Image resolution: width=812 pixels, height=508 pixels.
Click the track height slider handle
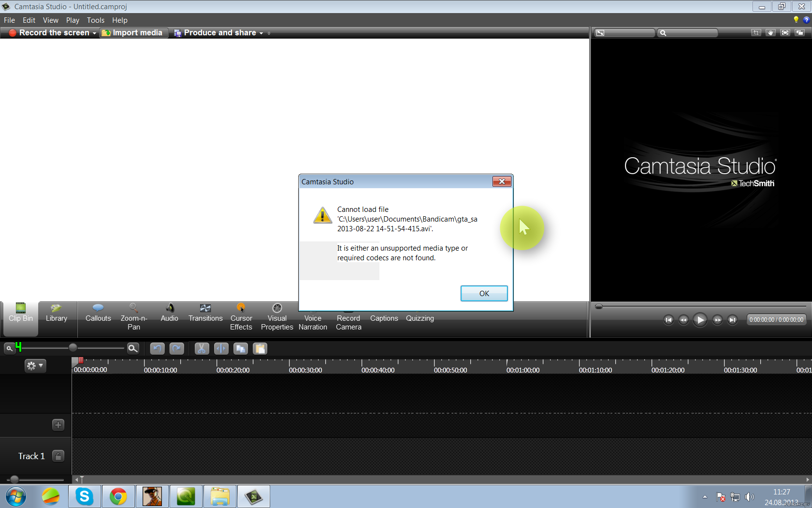(14, 479)
